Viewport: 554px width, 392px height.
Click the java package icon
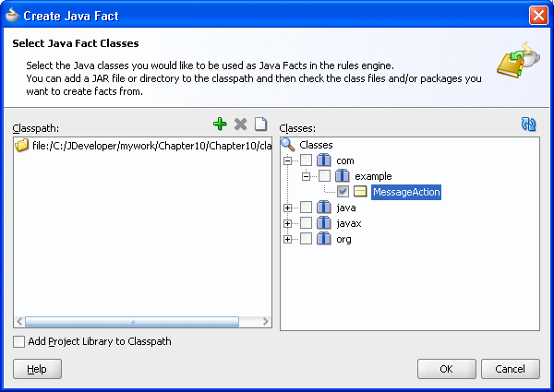click(324, 208)
